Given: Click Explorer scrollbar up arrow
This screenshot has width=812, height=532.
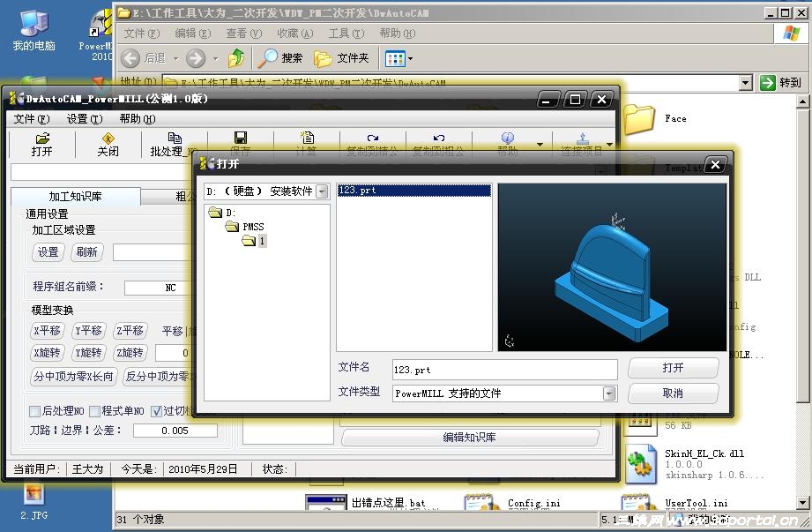Looking at the screenshot, I should (802, 101).
